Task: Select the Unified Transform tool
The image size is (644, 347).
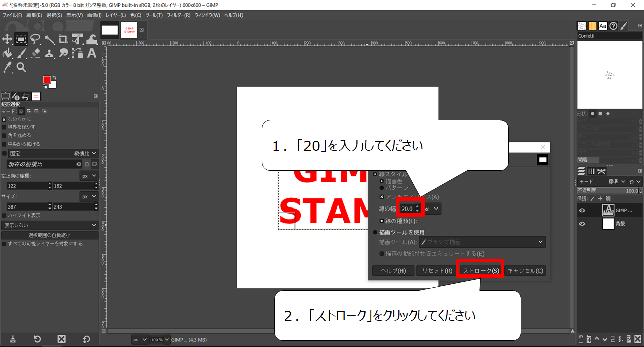Action: click(x=77, y=39)
